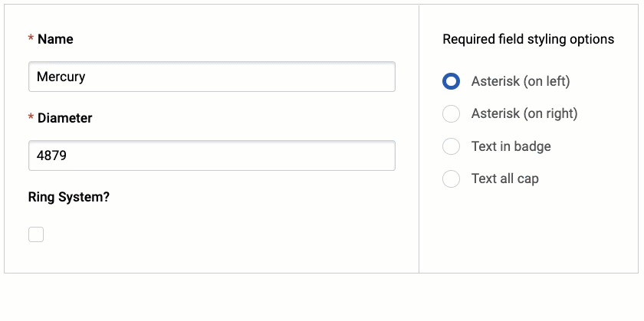This screenshot has width=644, height=321.
Task: Place cursor on the 4879 value
Action: 52,156
